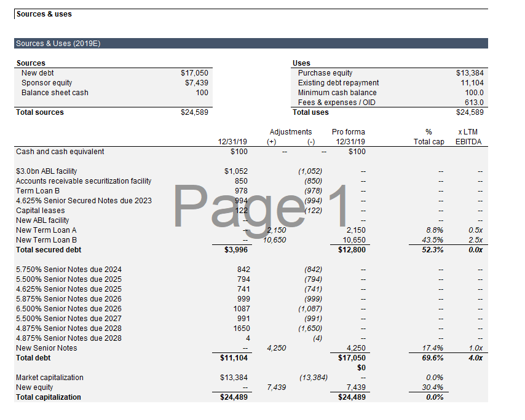Select the 4.0x LTM EBITDA multiple
The height and width of the screenshot is (420, 525).
(475, 358)
